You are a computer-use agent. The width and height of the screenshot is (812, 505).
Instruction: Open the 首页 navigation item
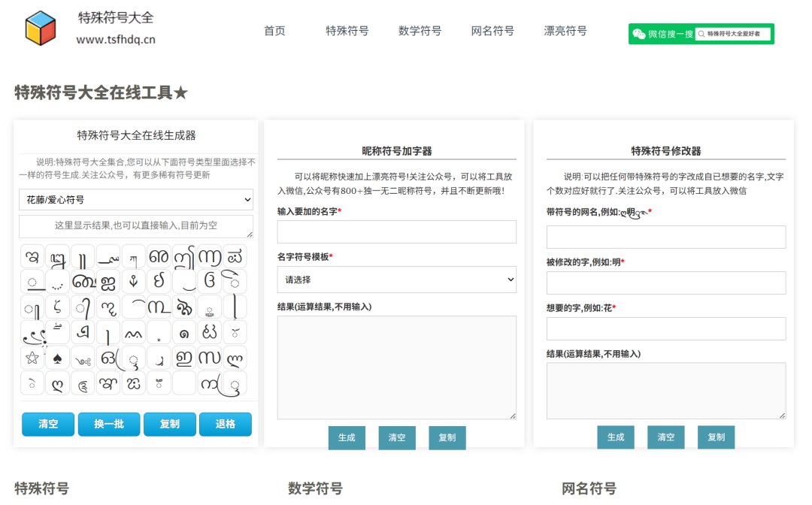click(274, 31)
